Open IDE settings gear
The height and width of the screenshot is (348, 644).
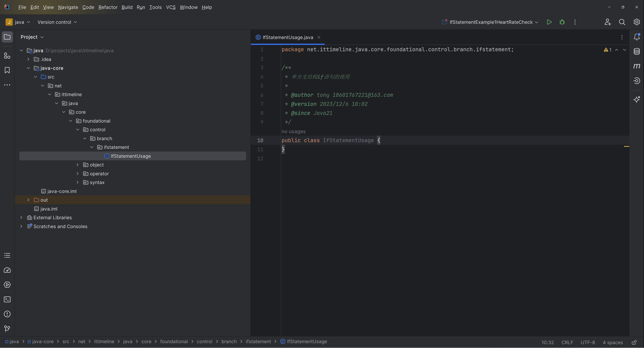point(636,22)
